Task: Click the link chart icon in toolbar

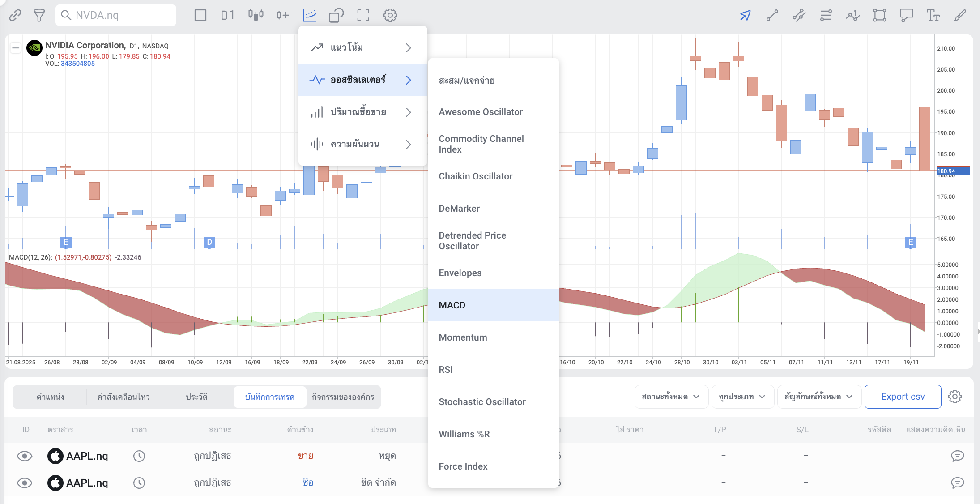Action: tap(15, 15)
